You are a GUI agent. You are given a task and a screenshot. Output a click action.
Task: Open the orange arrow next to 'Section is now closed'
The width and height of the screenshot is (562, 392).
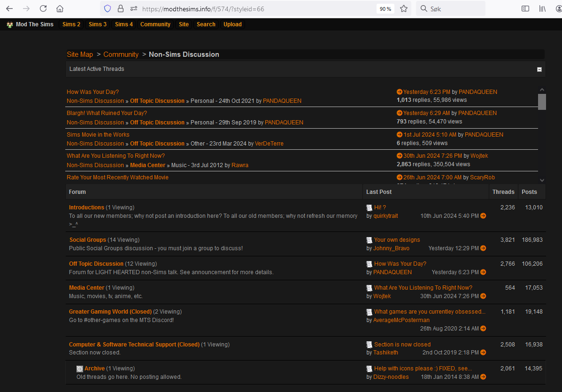(483, 352)
